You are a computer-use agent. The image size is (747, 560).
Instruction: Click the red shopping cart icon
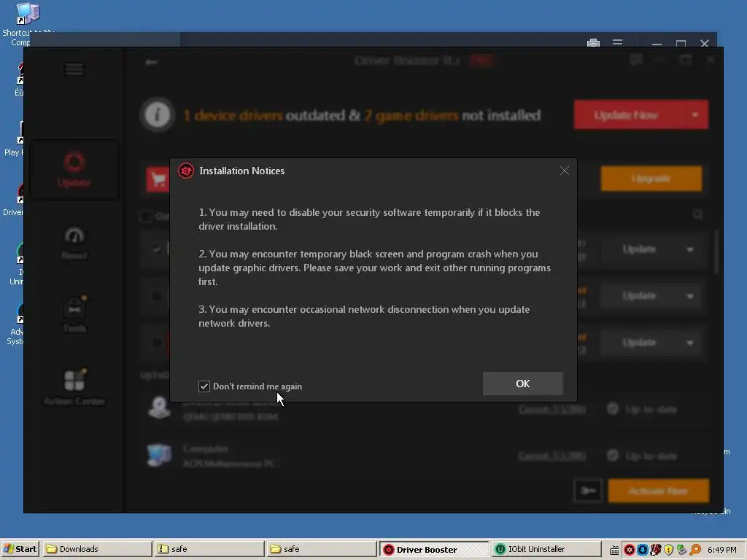(158, 179)
